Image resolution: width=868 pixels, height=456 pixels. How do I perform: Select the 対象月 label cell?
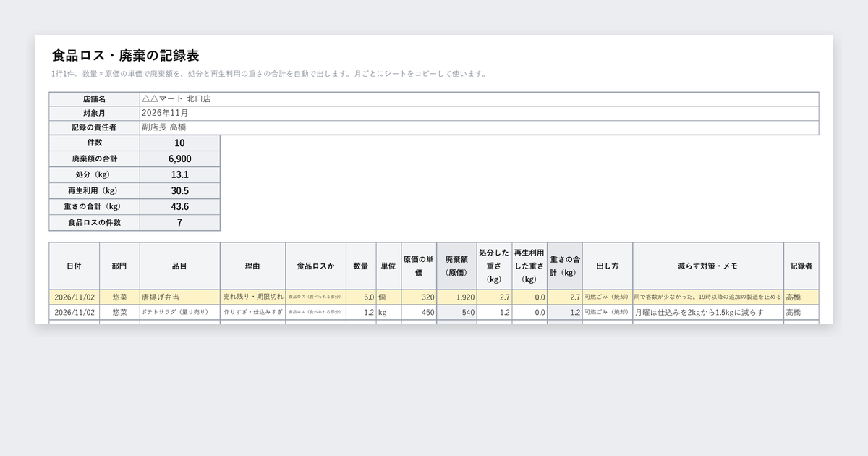tap(94, 114)
